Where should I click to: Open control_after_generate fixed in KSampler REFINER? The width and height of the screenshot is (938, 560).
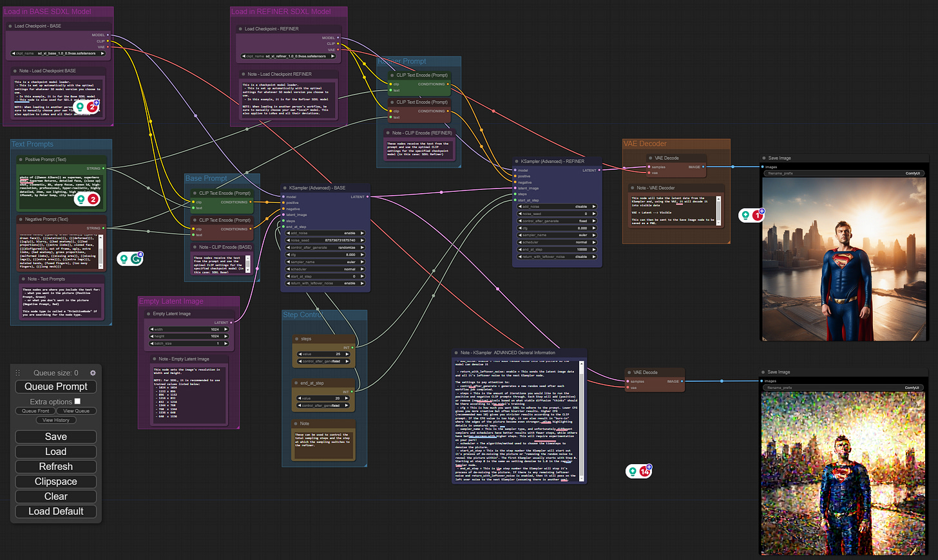pos(557,221)
